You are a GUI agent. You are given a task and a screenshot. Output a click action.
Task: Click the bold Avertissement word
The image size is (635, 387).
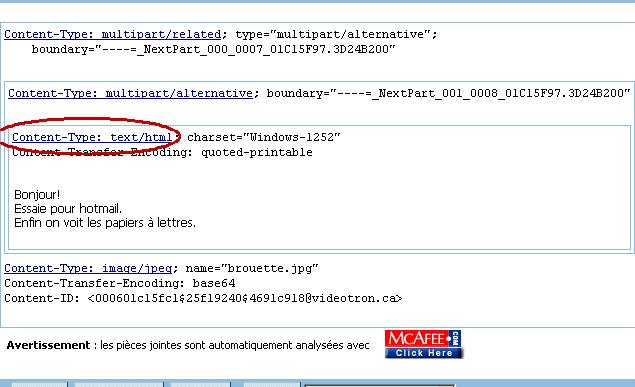[48, 345]
